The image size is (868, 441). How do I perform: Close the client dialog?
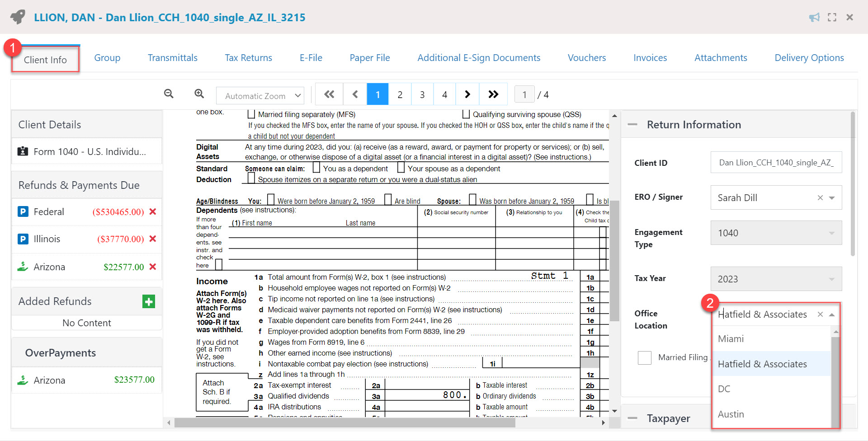click(849, 17)
